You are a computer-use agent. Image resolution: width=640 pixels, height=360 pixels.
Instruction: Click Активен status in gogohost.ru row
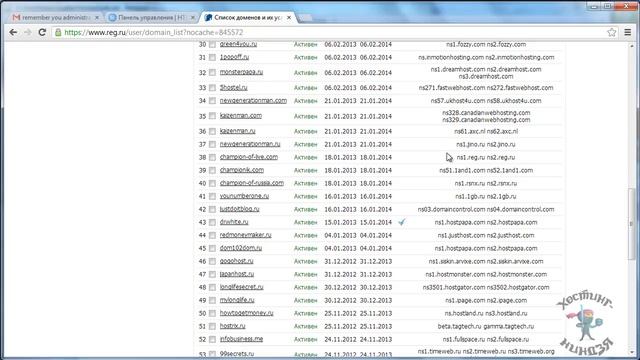[305, 261]
